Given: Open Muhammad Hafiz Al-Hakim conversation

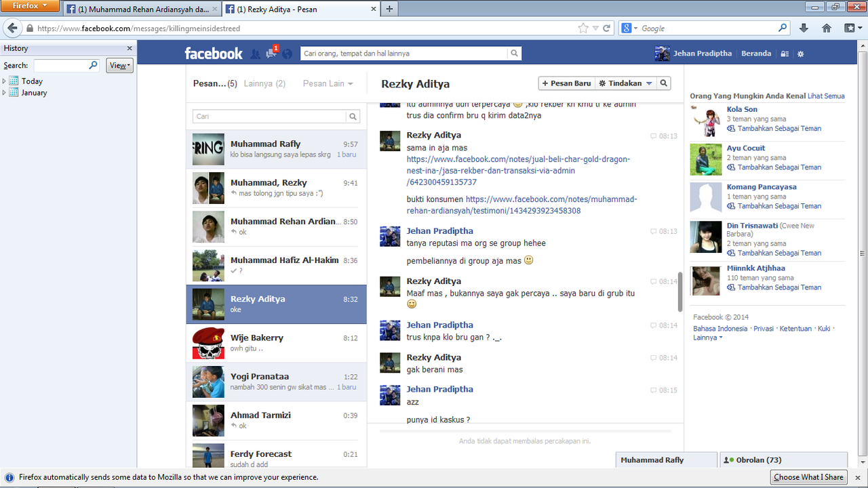Looking at the screenshot, I should pyautogui.click(x=276, y=265).
